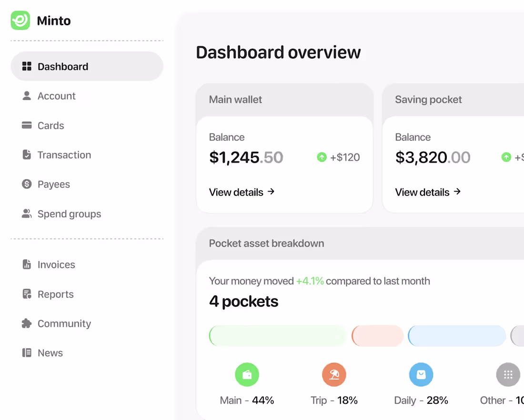The width and height of the screenshot is (524, 420).
Task: Click the 'Pocket asset breakdown' title
Action: pos(266,243)
